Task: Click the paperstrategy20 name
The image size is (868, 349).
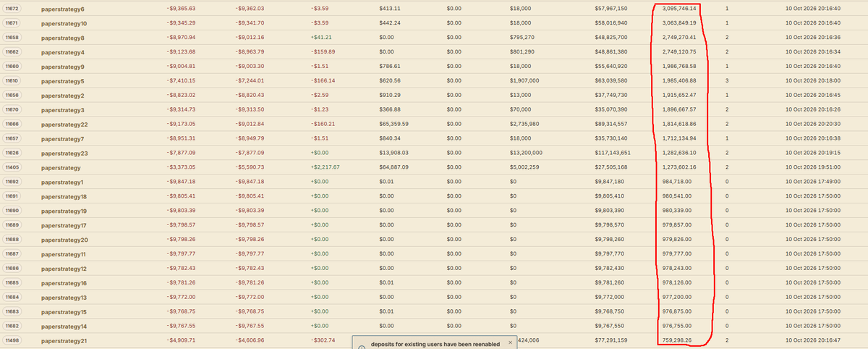Action: pos(64,240)
